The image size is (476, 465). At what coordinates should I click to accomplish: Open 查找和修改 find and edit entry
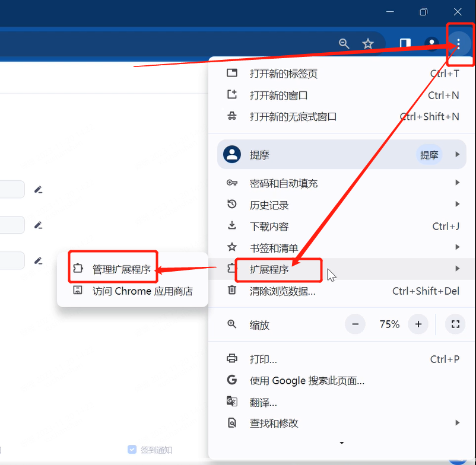click(342, 423)
